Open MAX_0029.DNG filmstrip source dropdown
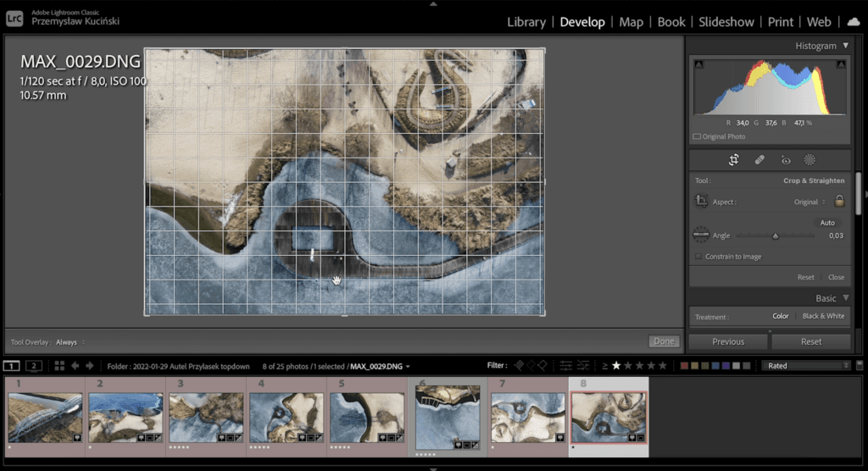 point(380,367)
